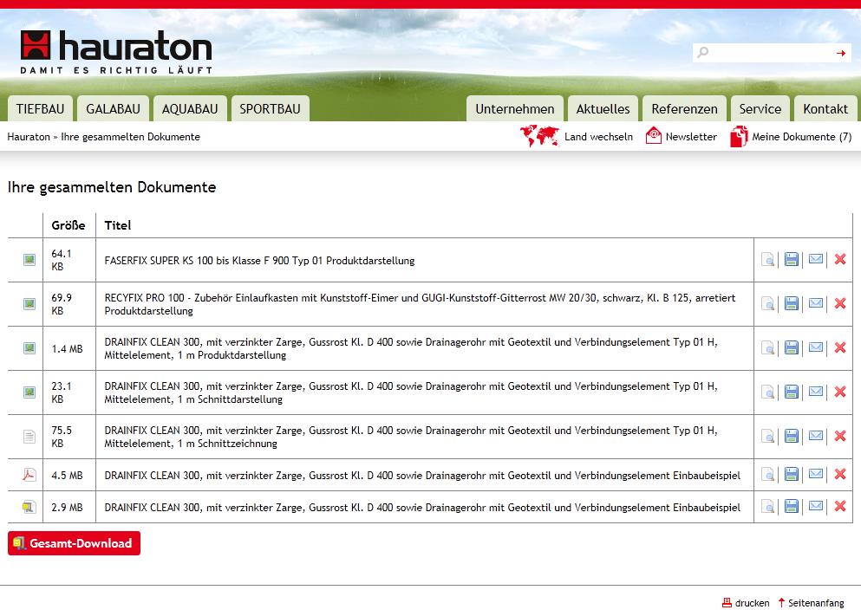Open the Referenzen menu

(x=684, y=109)
